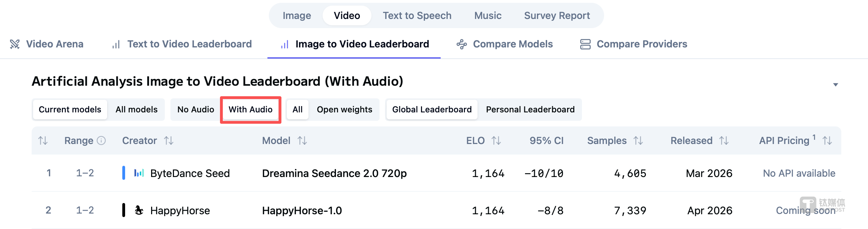The width and height of the screenshot is (868, 229).
Task: Open Dreamina Seedance 2.0 720p model link
Action: click(x=334, y=174)
